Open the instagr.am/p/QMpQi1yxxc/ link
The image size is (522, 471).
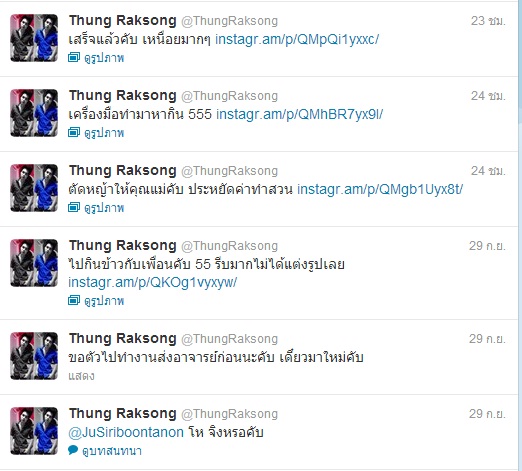(297, 39)
